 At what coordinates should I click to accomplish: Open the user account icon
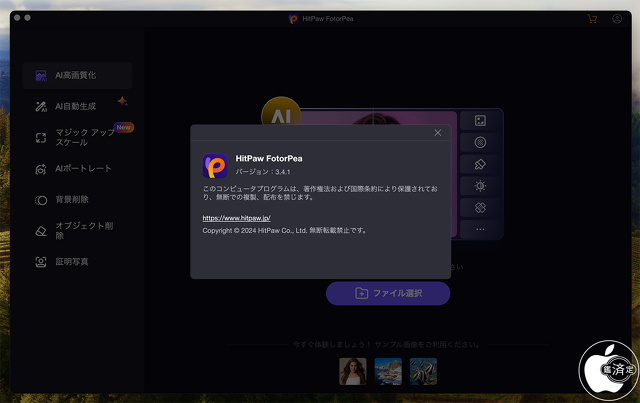pos(617,19)
